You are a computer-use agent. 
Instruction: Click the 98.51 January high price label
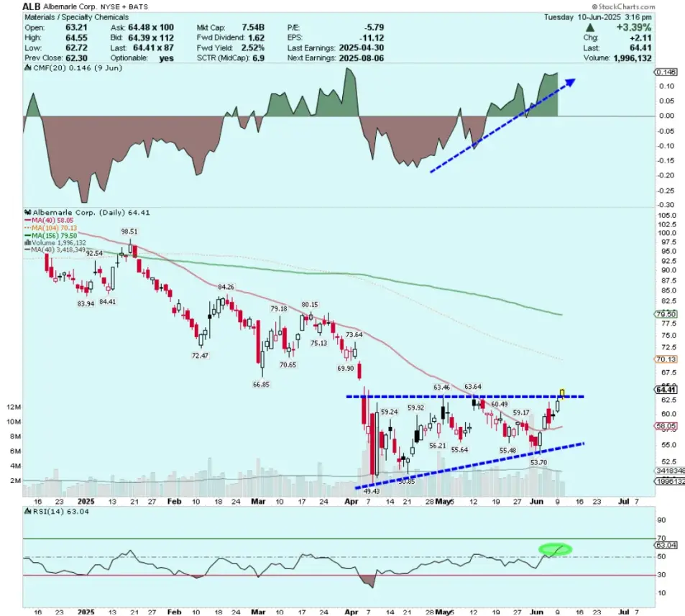(129, 232)
